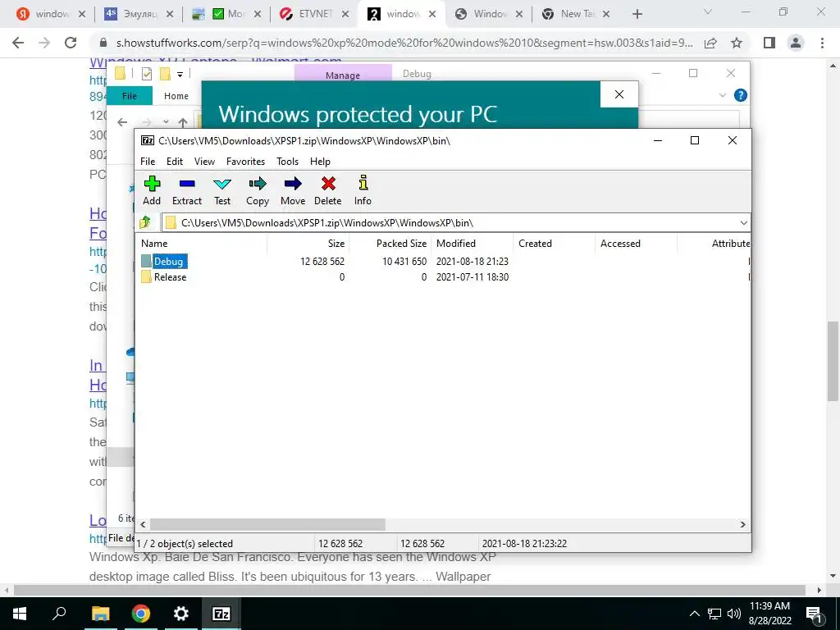Run Test on the archive
Viewport: 840px width, 630px height.
[222, 190]
